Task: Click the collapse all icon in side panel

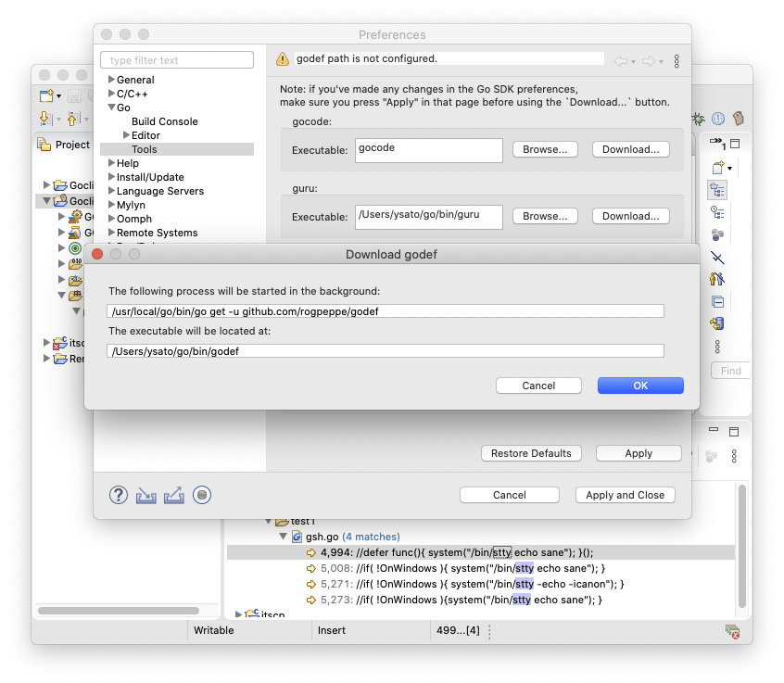Action: [717, 302]
